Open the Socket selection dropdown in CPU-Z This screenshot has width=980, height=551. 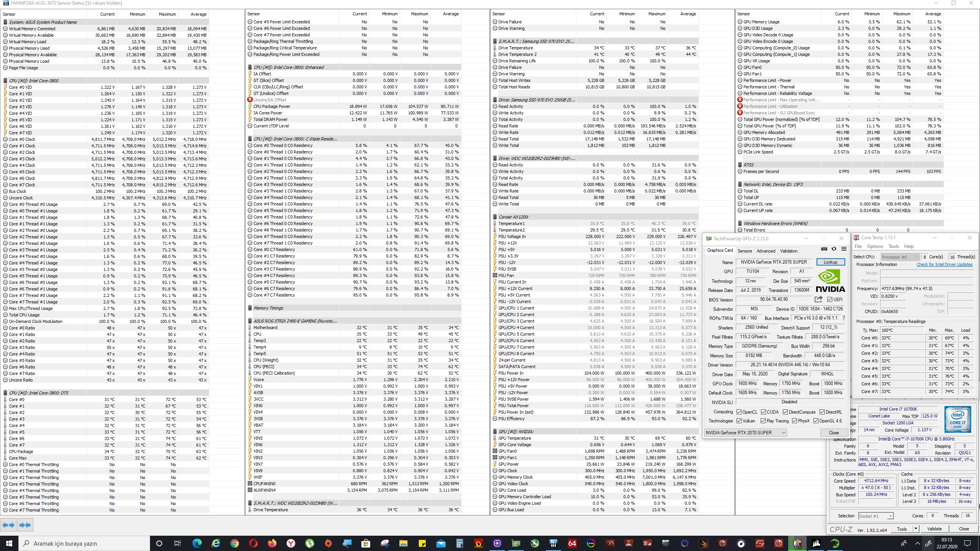pyautogui.click(x=876, y=516)
